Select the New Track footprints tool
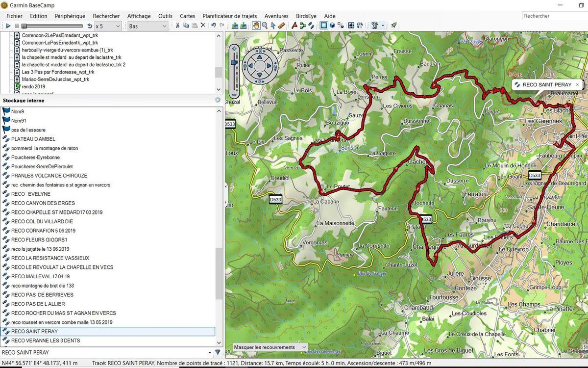 tap(311, 26)
